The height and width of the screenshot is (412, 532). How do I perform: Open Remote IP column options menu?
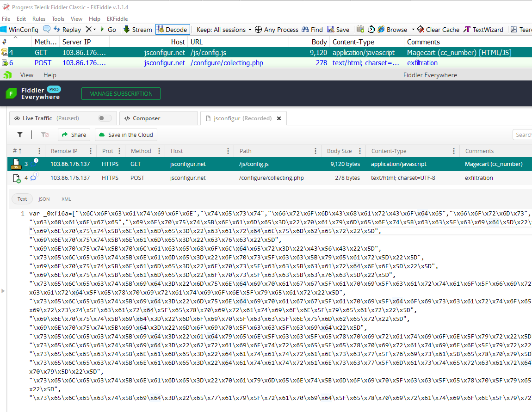point(90,151)
